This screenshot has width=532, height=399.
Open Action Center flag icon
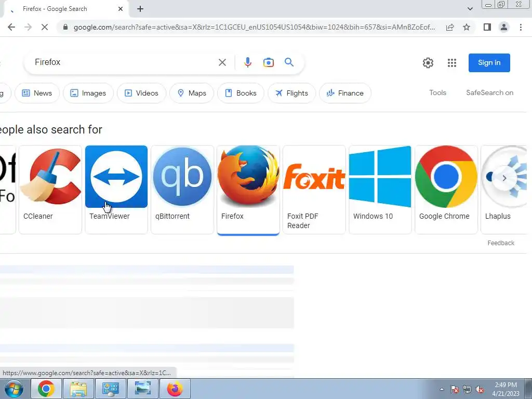click(455, 390)
